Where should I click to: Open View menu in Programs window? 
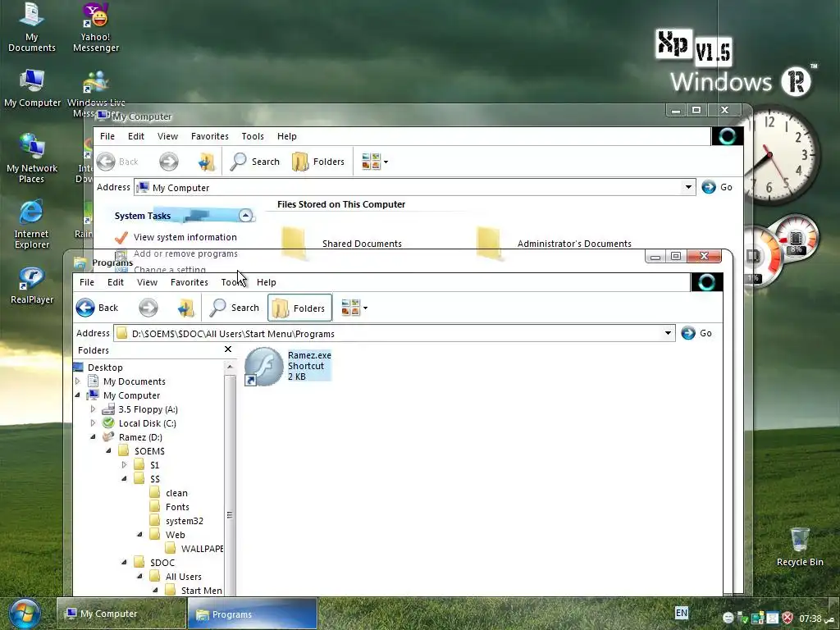[147, 282]
